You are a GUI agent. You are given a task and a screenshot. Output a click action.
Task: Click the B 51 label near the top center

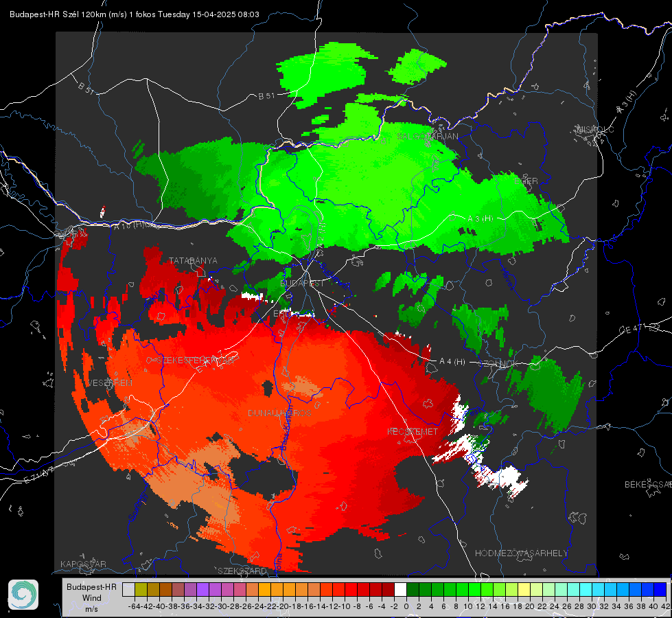[x=266, y=96]
